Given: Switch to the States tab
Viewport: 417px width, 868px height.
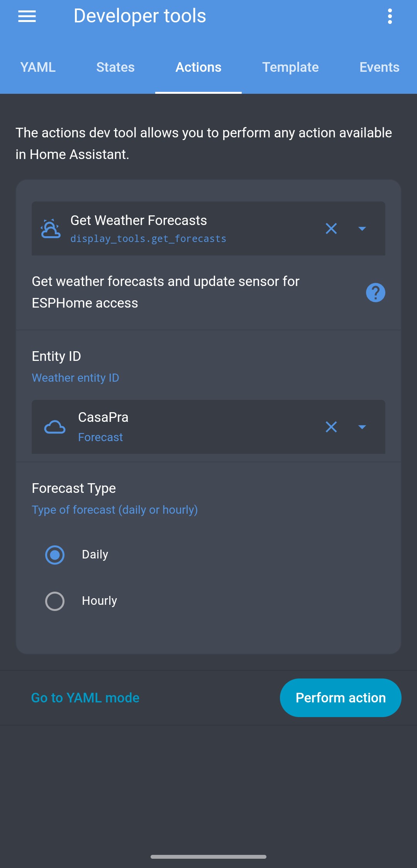Looking at the screenshot, I should (x=115, y=67).
